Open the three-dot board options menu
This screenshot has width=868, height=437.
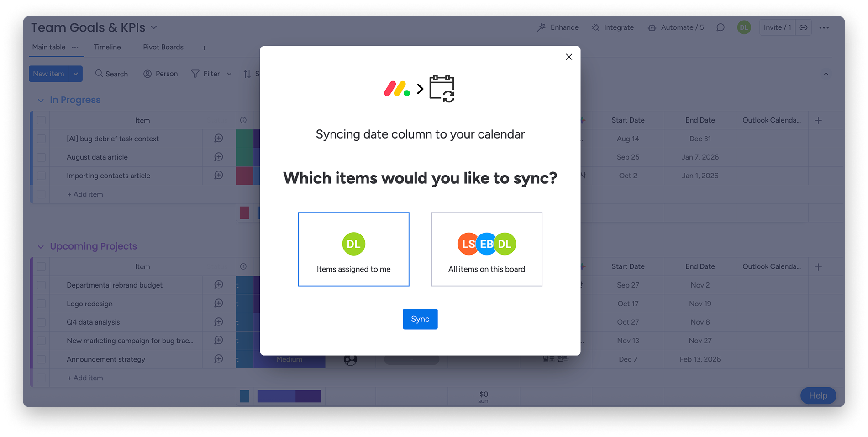pyautogui.click(x=824, y=27)
